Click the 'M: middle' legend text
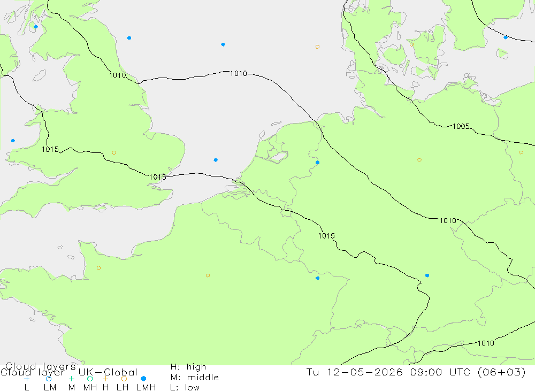The height and width of the screenshot is (392, 535). [x=195, y=378]
